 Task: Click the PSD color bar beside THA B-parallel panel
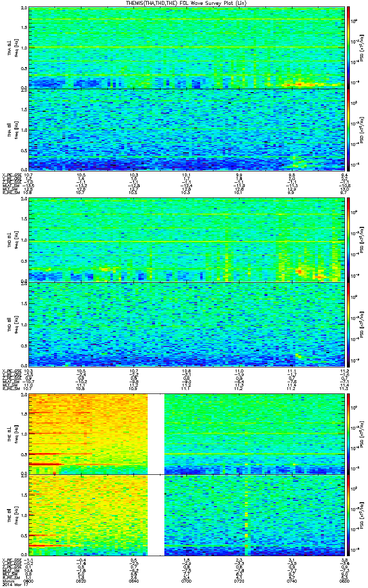pos(348,129)
